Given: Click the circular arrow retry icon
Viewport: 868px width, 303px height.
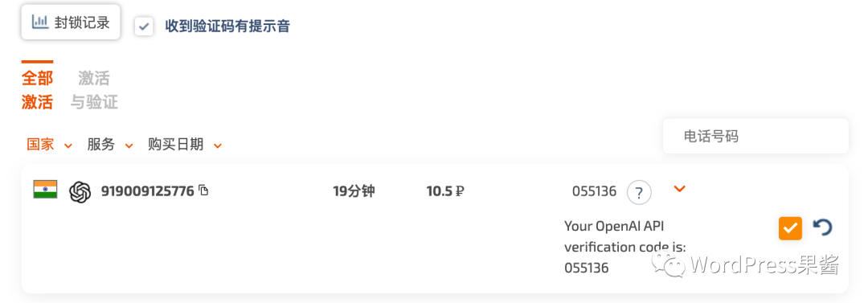Looking at the screenshot, I should (823, 227).
